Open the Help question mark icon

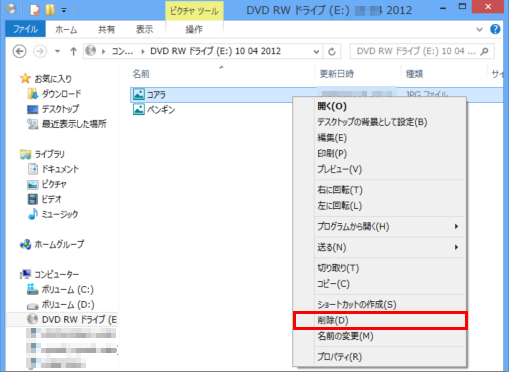tap(495, 29)
